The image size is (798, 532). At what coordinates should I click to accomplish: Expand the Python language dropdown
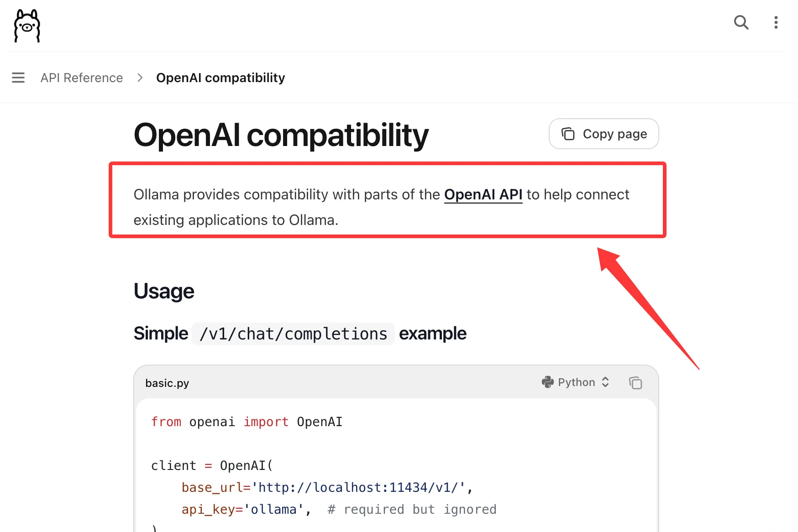click(575, 382)
